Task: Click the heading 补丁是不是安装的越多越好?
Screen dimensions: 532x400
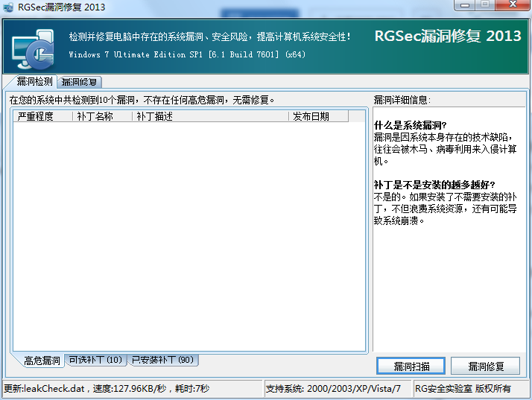Action: 434,185
